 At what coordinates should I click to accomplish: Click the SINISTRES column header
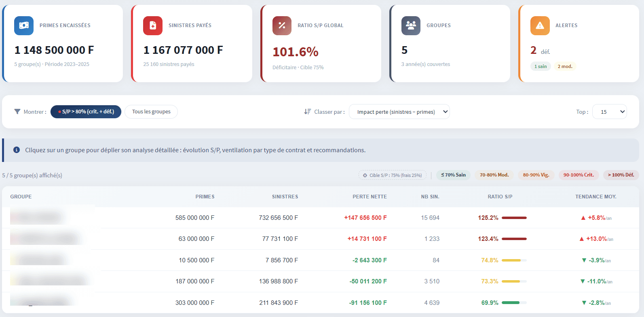[285, 197]
